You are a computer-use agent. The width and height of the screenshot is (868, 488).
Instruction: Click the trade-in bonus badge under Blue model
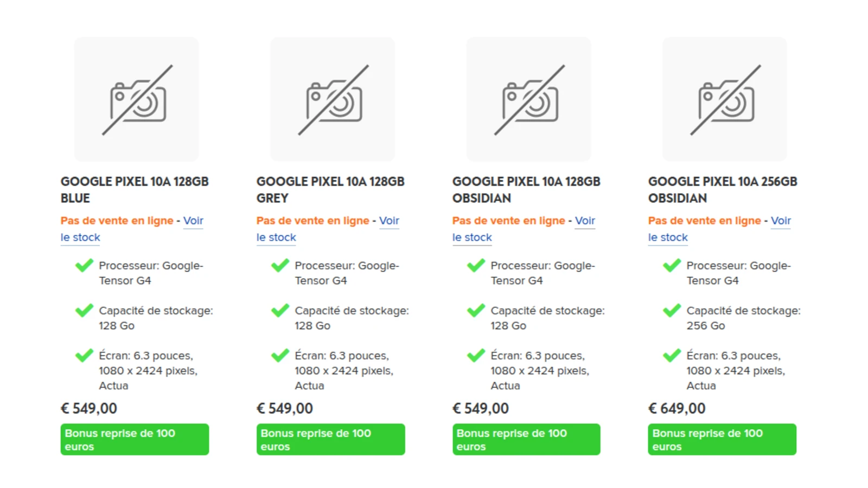point(135,439)
